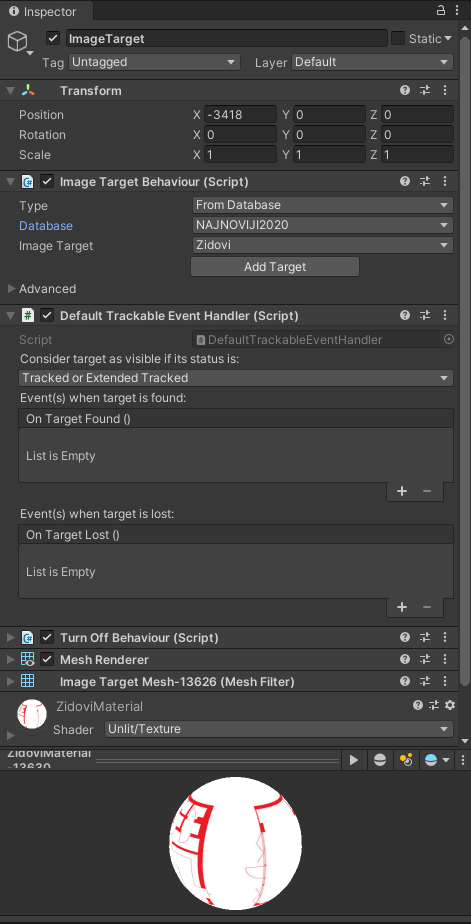Add an entry to On Target Found list

(402, 491)
